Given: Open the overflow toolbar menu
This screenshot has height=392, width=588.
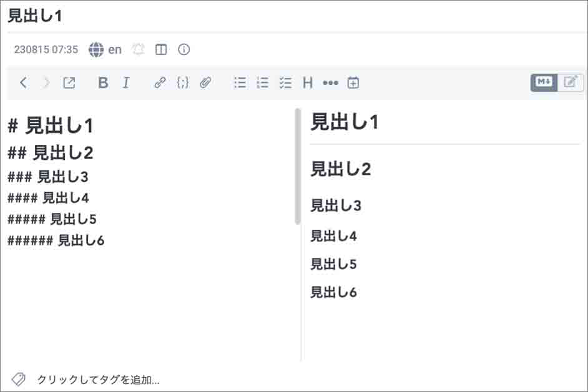Looking at the screenshot, I should point(330,82).
